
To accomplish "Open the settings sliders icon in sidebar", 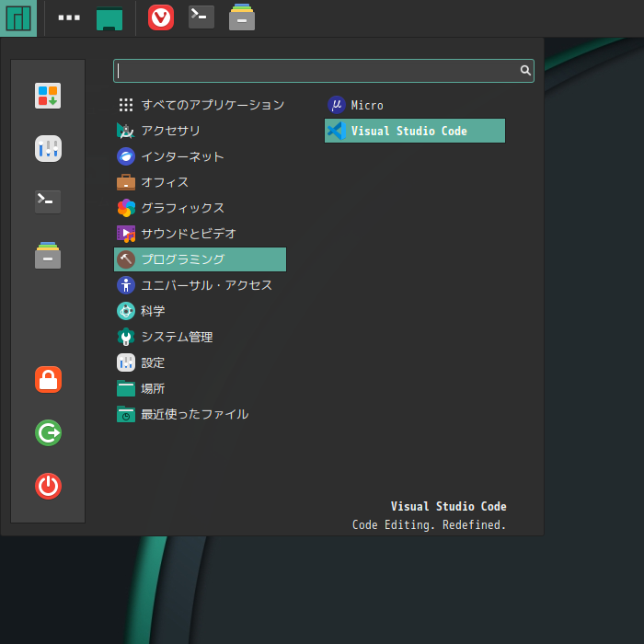I will click(48, 149).
